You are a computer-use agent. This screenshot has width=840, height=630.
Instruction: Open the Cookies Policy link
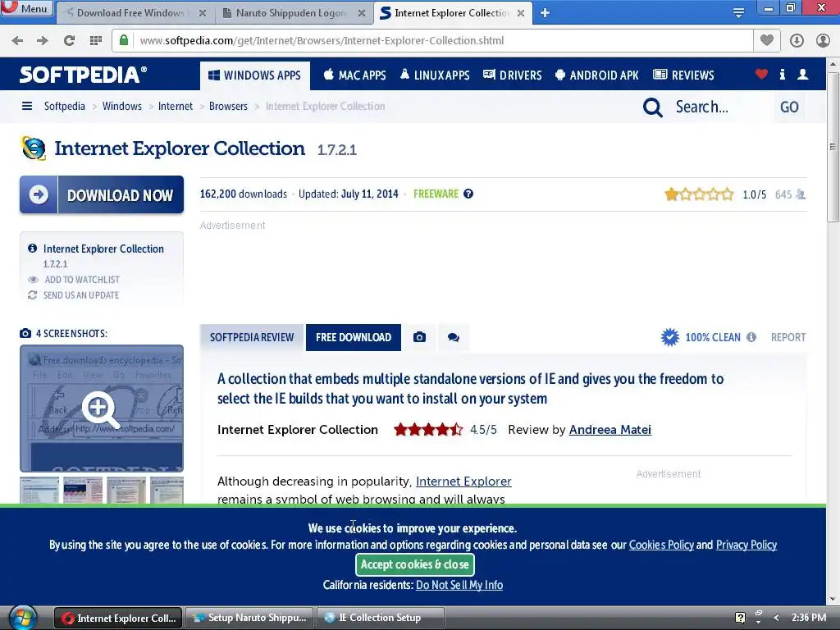coord(661,545)
